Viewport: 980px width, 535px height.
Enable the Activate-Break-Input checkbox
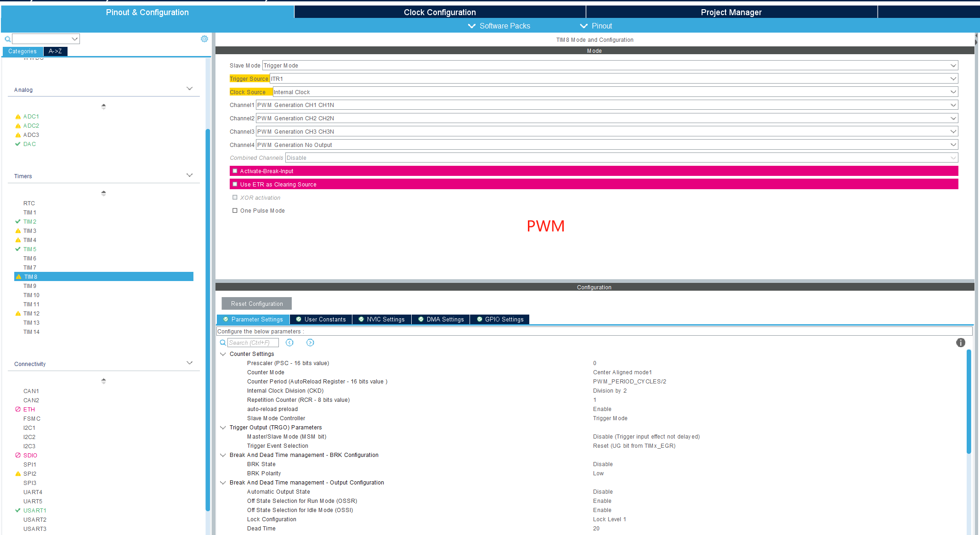(x=235, y=171)
